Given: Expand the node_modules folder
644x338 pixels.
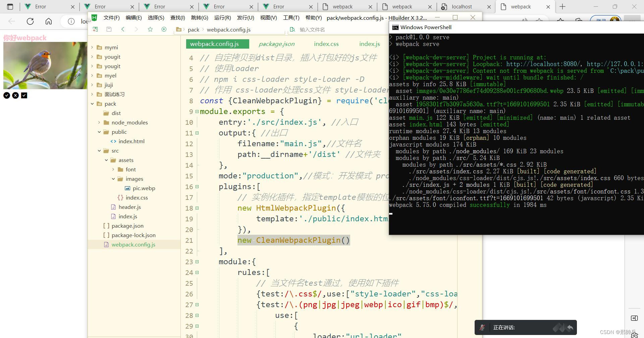Looking at the screenshot, I should 99,123.
